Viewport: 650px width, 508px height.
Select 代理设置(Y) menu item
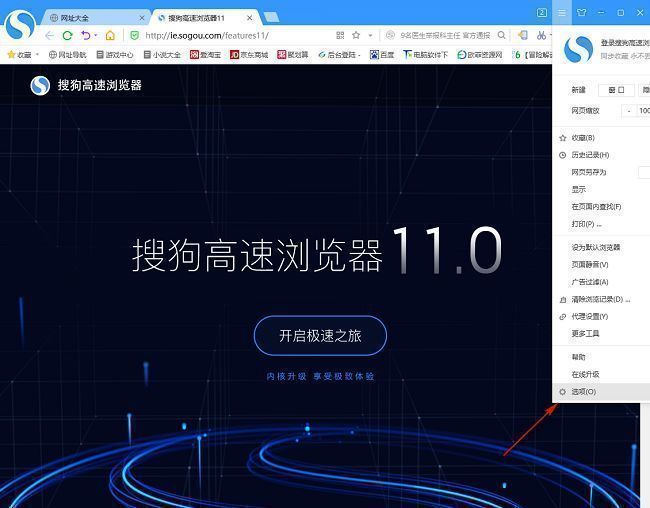601,316
